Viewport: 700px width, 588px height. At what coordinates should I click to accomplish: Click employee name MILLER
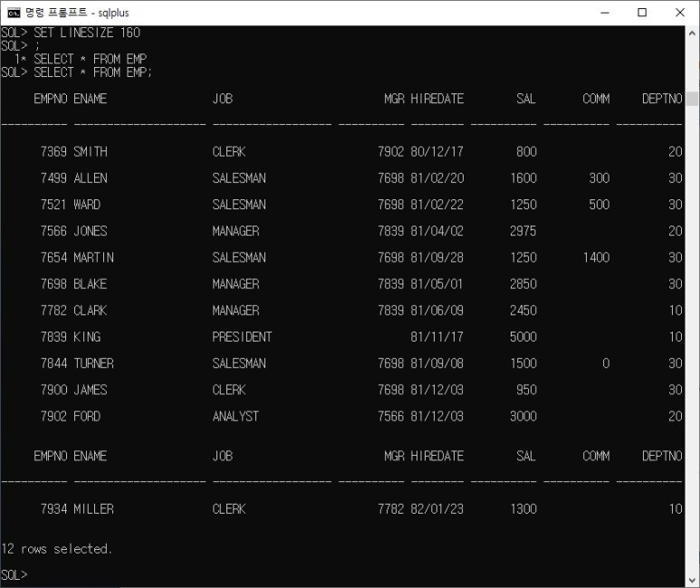point(94,509)
